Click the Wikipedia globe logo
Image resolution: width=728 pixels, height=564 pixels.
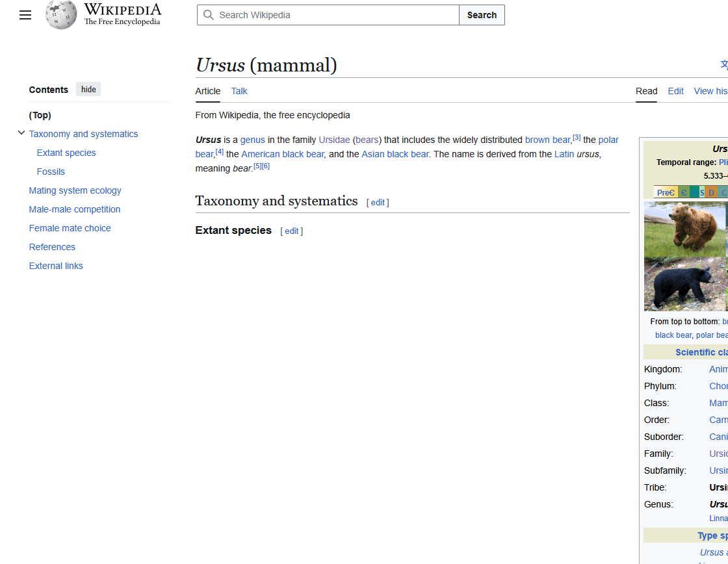click(61, 15)
